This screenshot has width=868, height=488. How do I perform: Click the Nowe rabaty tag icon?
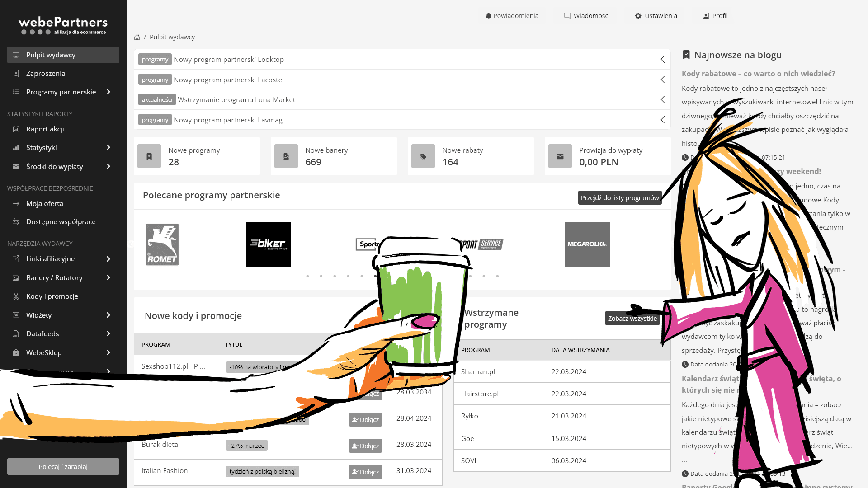click(x=423, y=156)
